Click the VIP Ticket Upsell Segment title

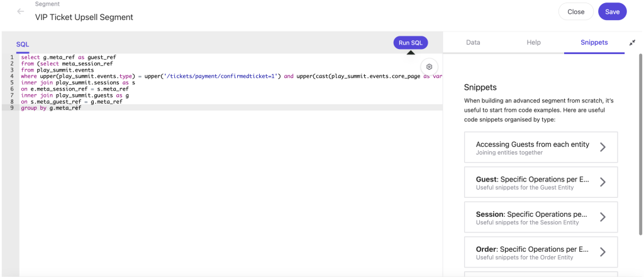[x=84, y=17]
